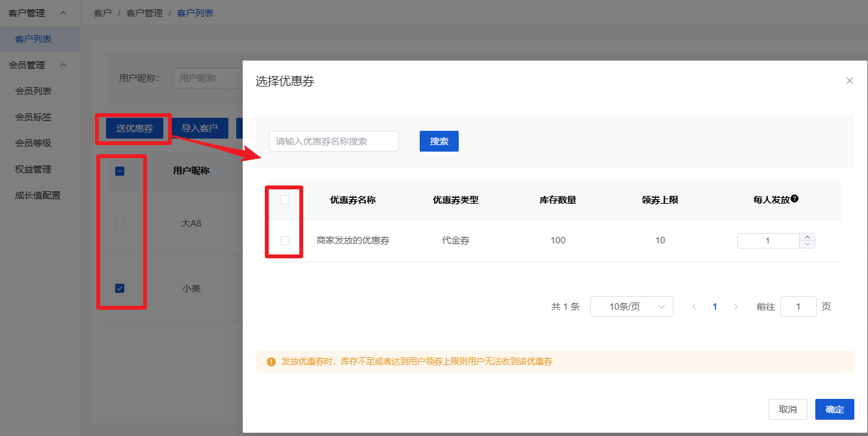Uncheck the 小美 customer checkbox
Image resolution: width=868 pixels, height=436 pixels.
pos(120,288)
